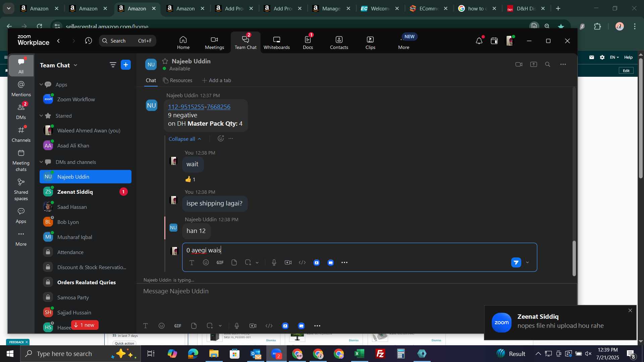
Task: Open screenshot dropdown in bottom toolbar
Action: click(x=220, y=326)
